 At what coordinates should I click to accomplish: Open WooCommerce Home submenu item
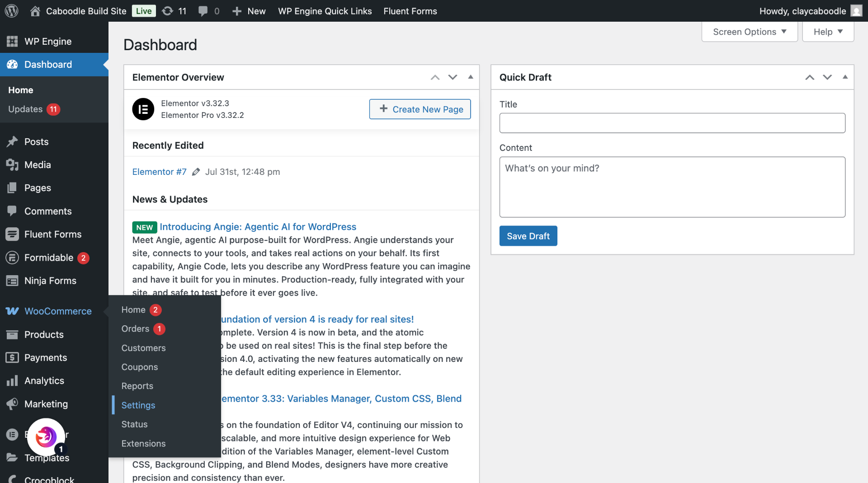(x=133, y=309)
